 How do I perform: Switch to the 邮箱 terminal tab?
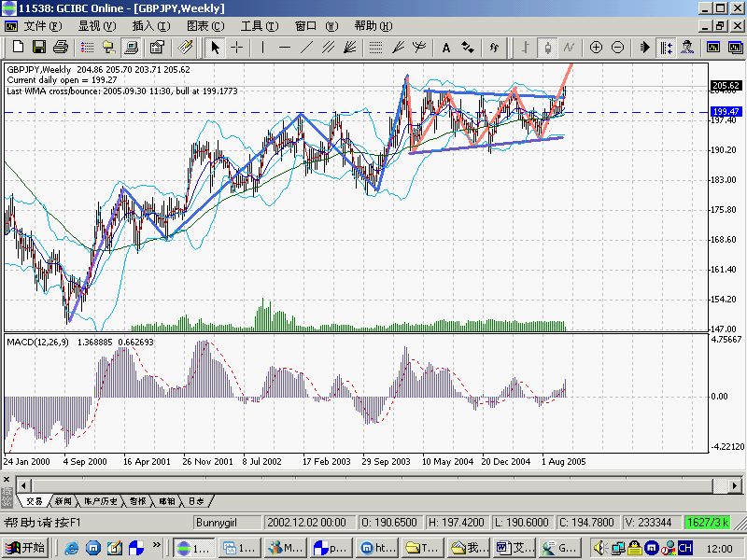(x=167, y=501)
